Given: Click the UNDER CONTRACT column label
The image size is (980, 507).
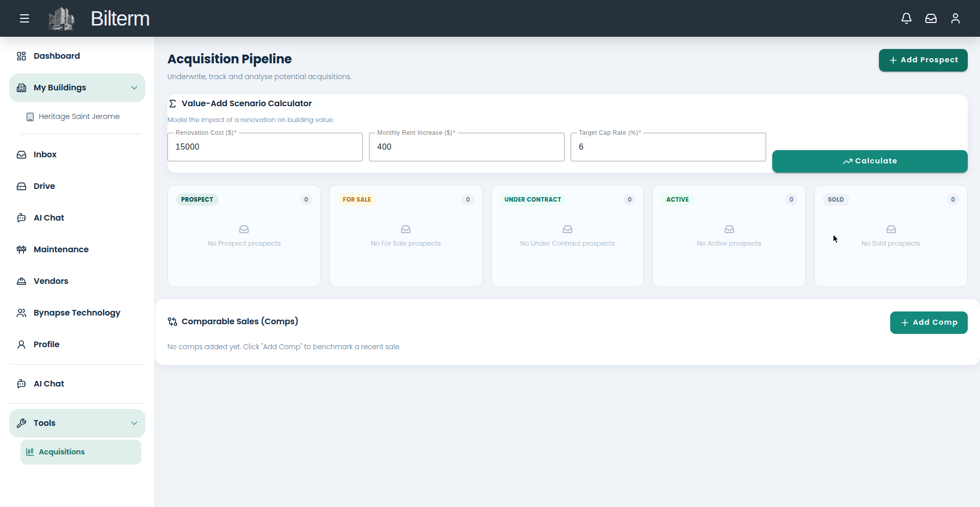Looking at the screenshot, I should point(533,200).
